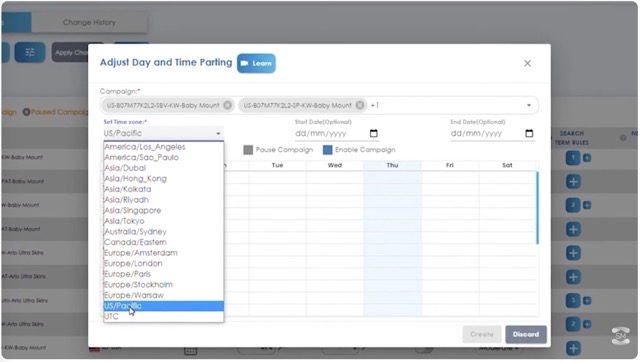Select UTC time zone
The image size is (640, 362).
pyautogui.click(x=163, y=317)
